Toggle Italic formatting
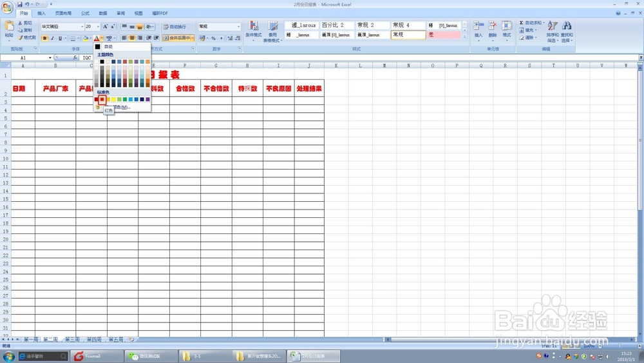This screenshot has height=363, width=644. [x=52, y=38]
